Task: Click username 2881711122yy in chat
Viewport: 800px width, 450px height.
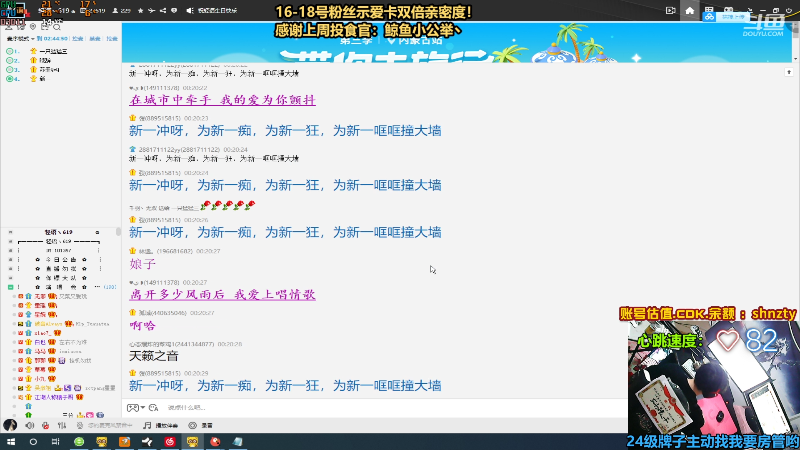Action: [x=179, y=149]
